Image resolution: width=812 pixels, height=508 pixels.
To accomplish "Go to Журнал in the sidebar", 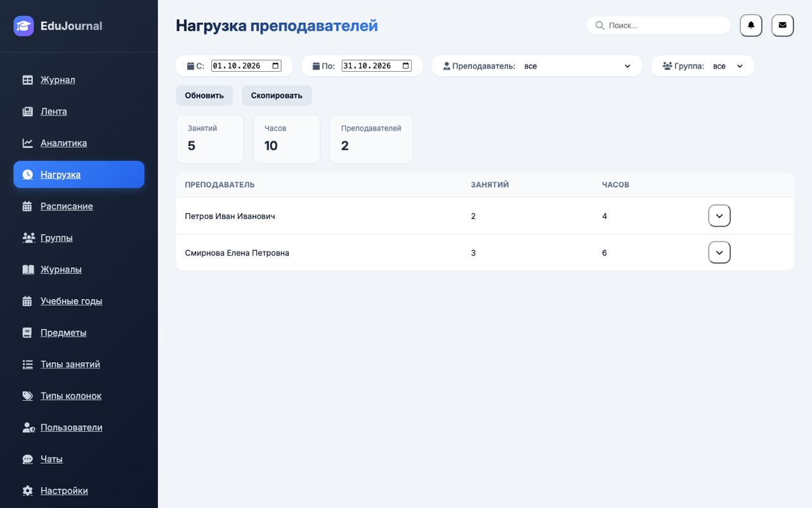I will [x=79, y=80].
